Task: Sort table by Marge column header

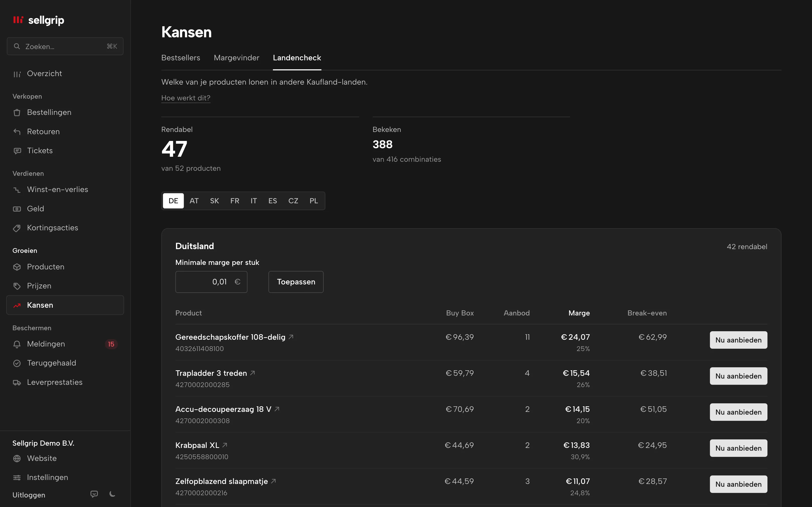Action: pos(579,313)
